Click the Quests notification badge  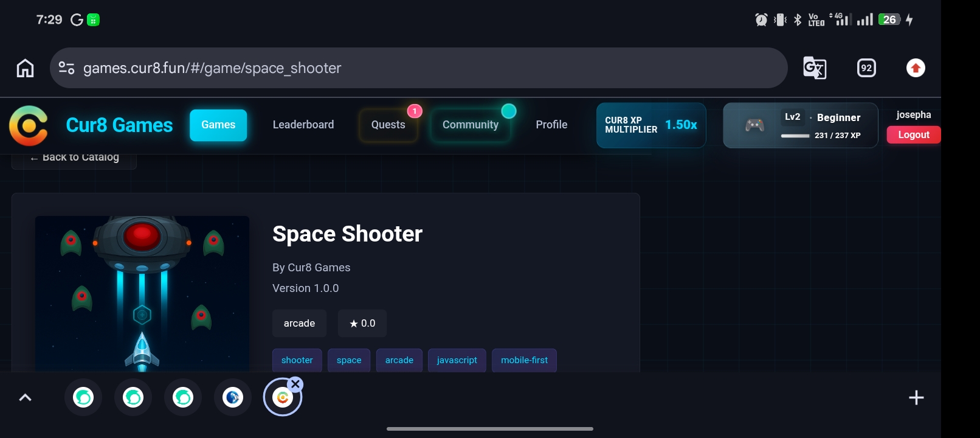coord(415,111)
